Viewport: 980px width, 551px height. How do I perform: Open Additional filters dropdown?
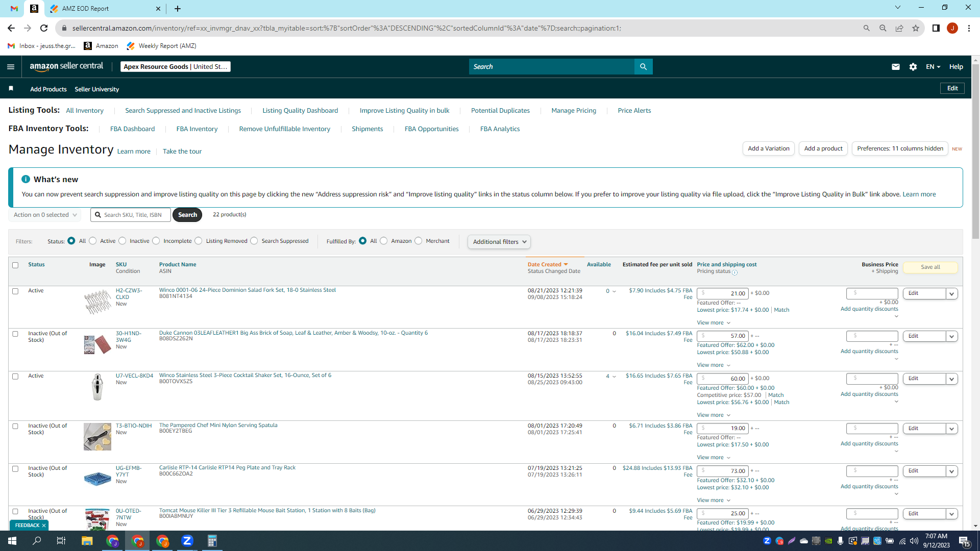pos(499,242)
